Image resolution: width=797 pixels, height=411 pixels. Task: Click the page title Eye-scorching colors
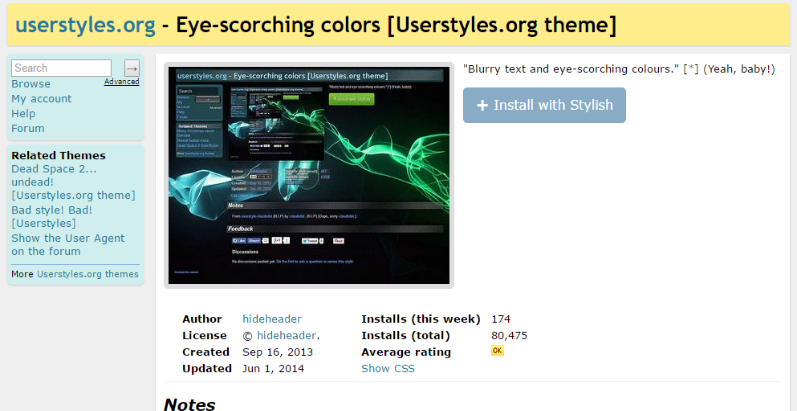tap(396, 25)
